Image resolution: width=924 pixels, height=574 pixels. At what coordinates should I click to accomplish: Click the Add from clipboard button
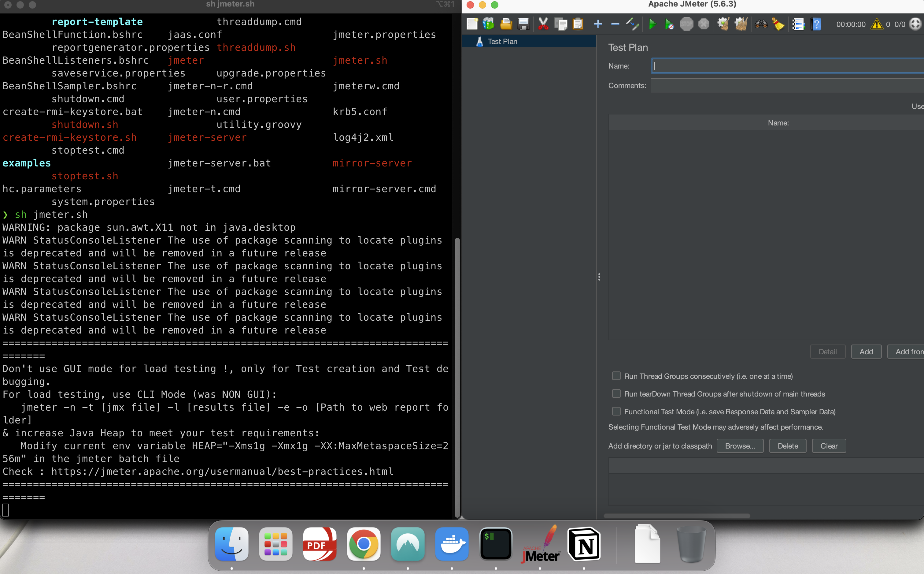click(x=906, y=352)
